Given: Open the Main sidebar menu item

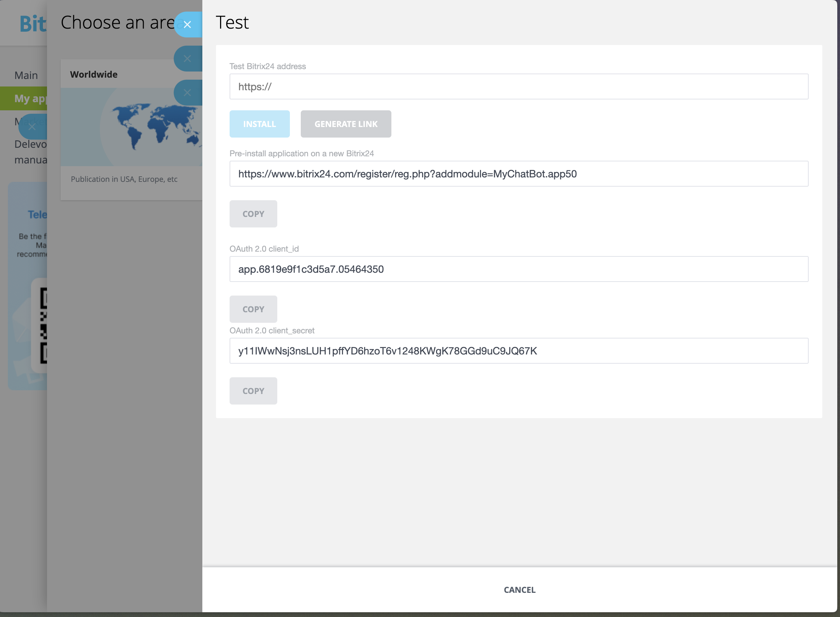Looking at the screenshot, I should 26,76.
